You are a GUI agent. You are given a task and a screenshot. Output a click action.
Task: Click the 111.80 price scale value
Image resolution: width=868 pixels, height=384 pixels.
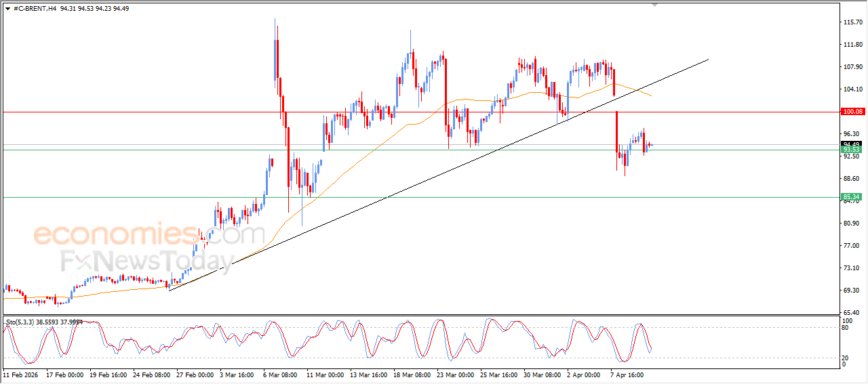coord(852,45)
